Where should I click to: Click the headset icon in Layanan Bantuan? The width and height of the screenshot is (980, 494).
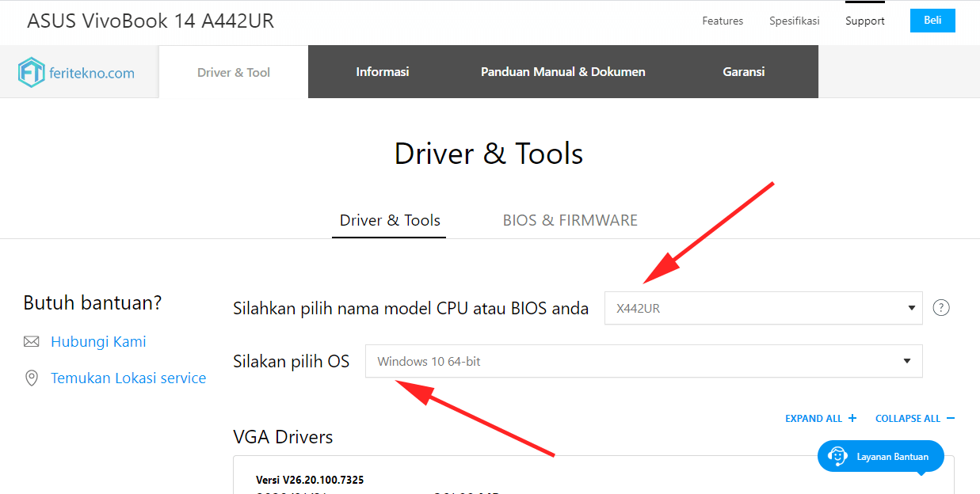[837, 456]
